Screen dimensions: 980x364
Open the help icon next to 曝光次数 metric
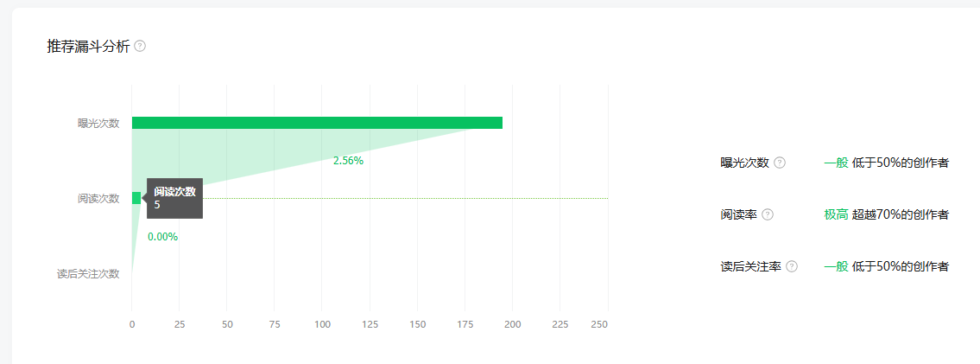pos(780,163)
